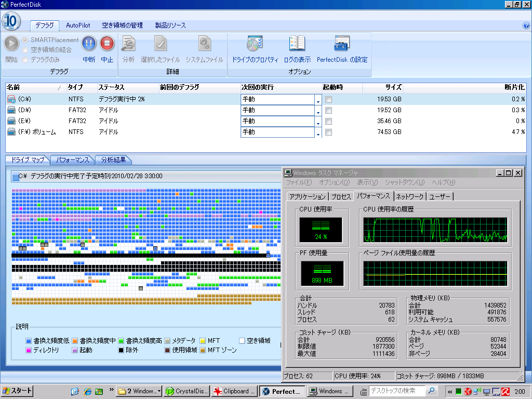Image resolution: width=532 pixels, height=399 pixels.
Task: Click the 分析 (analyze) icon
Action: 128,44
